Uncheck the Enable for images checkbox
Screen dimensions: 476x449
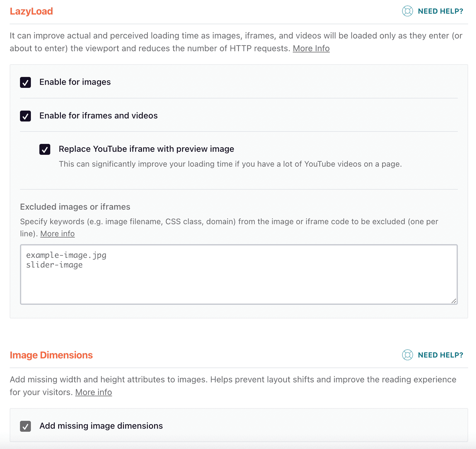pyautogui.click(x=25, y=82)
